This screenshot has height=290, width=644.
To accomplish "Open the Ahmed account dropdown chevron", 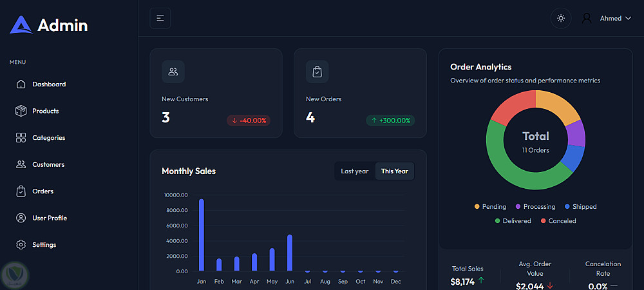I will click(628, 18).
